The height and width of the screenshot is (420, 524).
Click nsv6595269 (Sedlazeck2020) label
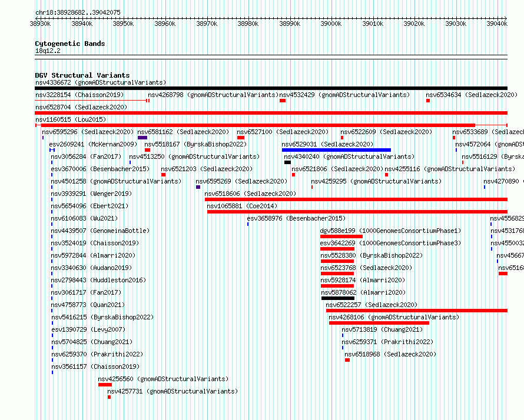241,181
